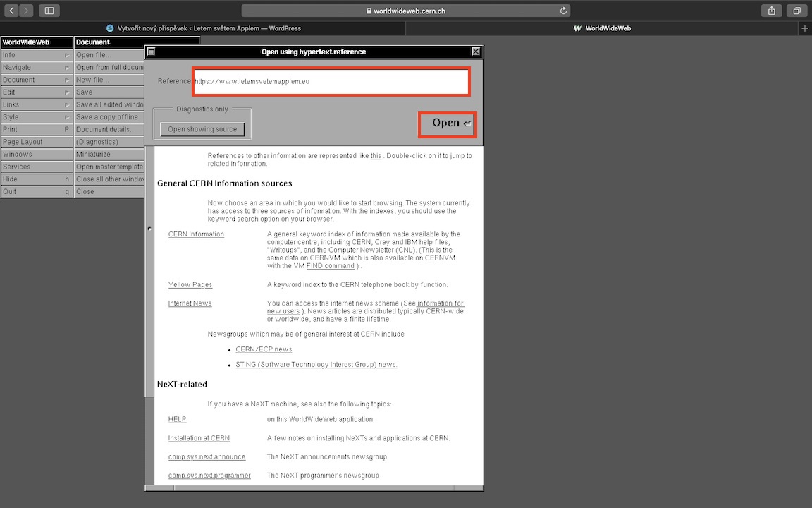Select Open from full document reference item

coord(109,68)
